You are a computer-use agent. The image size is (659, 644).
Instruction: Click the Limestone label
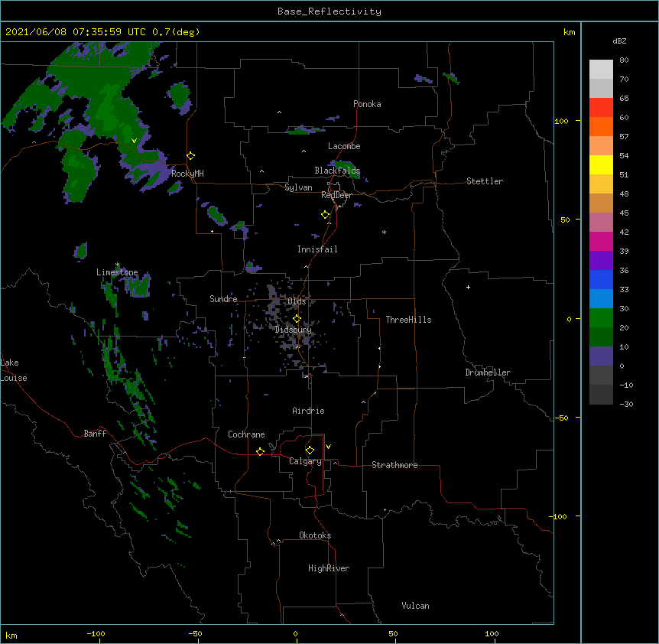point(117,272)
